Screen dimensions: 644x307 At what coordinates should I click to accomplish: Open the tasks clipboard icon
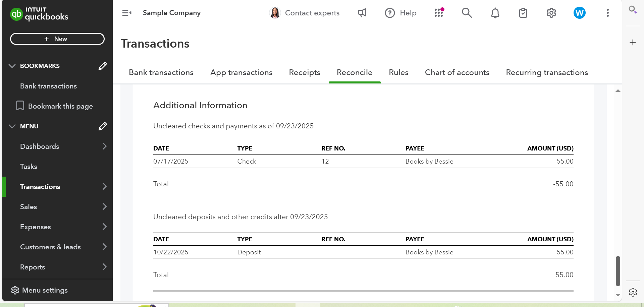[x=523, y=13]
